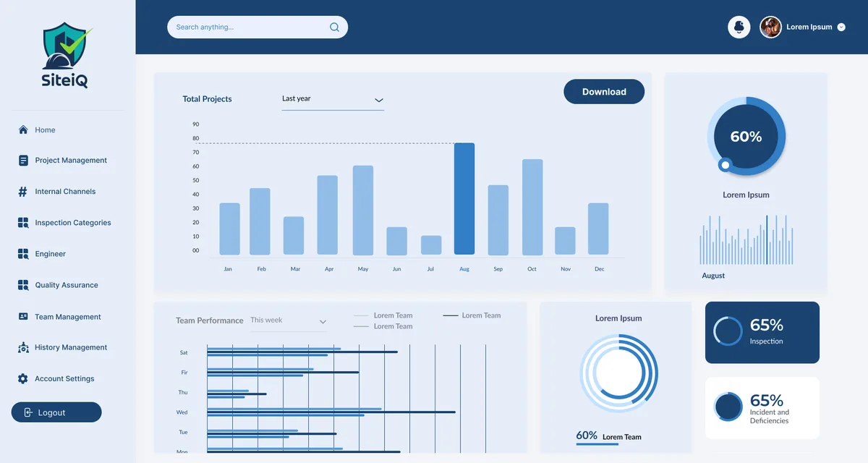This screenshot has width=868, height=463.
Task: Click the Sat dark performance bar
Action: [x=302, y=352]
